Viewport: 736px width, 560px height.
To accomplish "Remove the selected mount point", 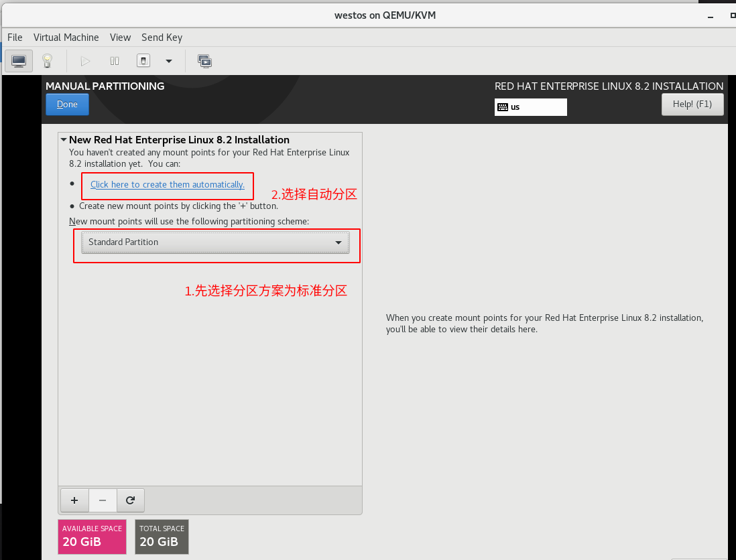I will tap(103, 500).
